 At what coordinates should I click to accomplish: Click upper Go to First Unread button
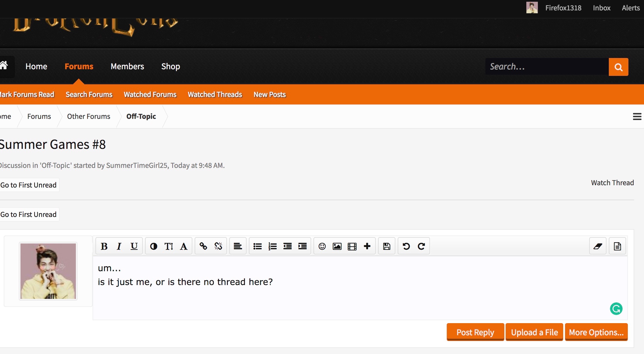click(29, 185)
